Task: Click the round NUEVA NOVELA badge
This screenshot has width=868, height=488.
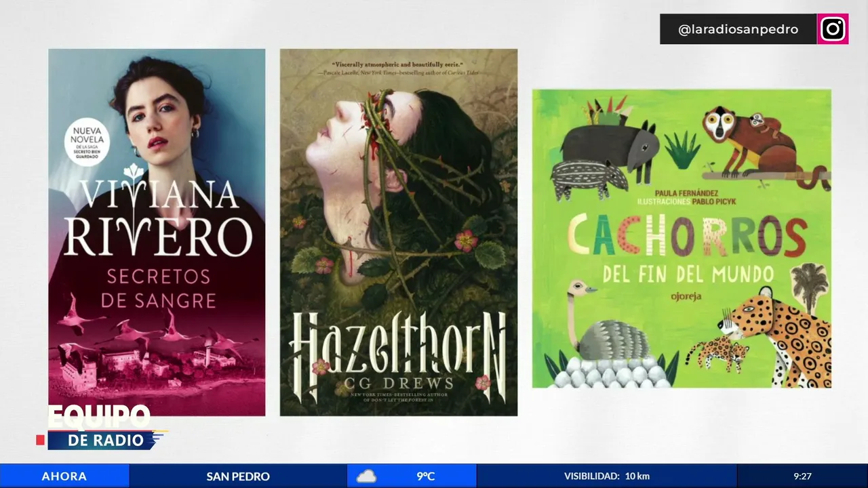Action: click(85, 142)
